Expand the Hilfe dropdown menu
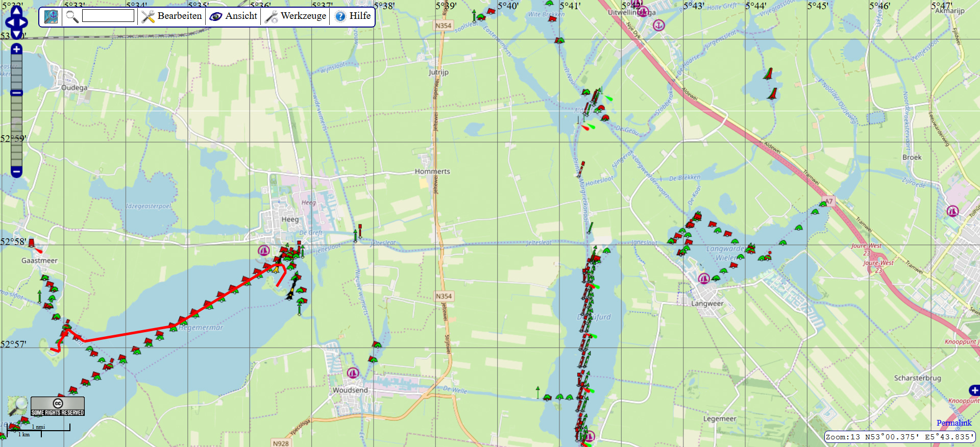 tap(353, 16)
